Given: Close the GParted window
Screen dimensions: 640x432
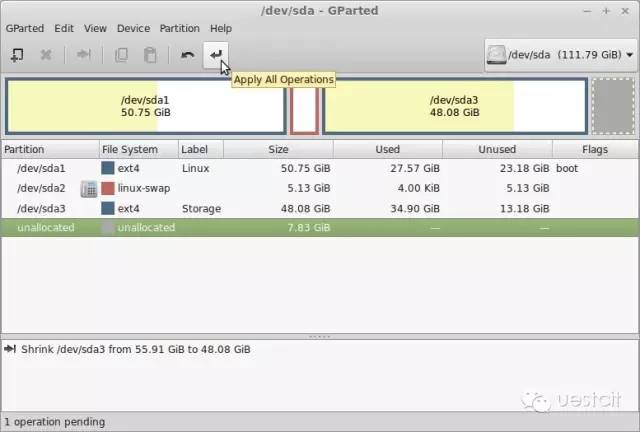Looking at the screenshot, I should tap(625, 11).
